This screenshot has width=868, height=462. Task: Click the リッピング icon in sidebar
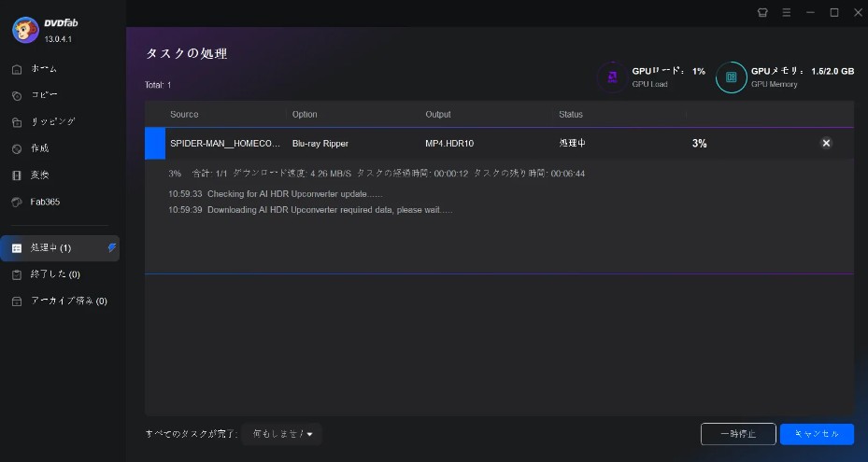[17, 122]
